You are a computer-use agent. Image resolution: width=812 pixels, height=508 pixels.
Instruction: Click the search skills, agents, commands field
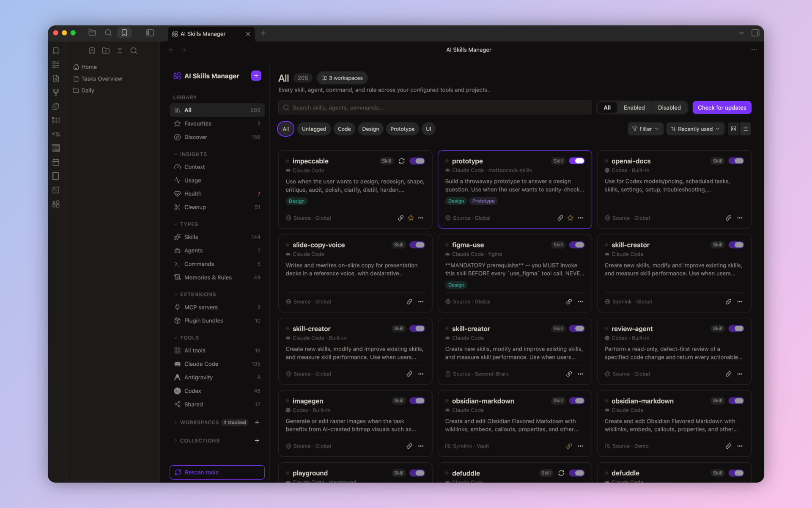point(435,108)
